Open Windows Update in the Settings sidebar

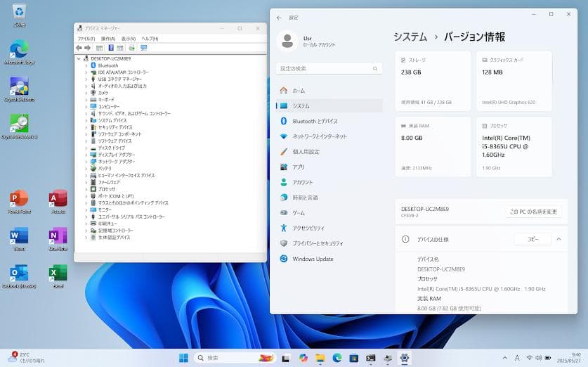click(329, 259)
